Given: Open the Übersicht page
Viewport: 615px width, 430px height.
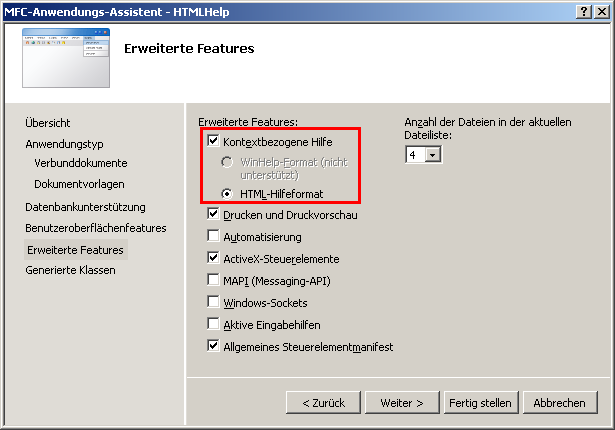Looking at the screenshot, I should click(47, 123).
